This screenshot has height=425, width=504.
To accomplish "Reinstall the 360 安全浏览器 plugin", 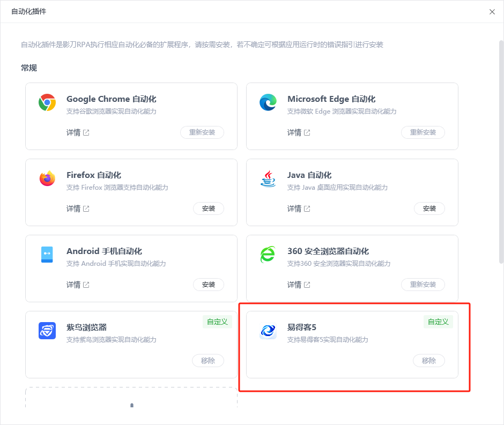I will 423,285.
